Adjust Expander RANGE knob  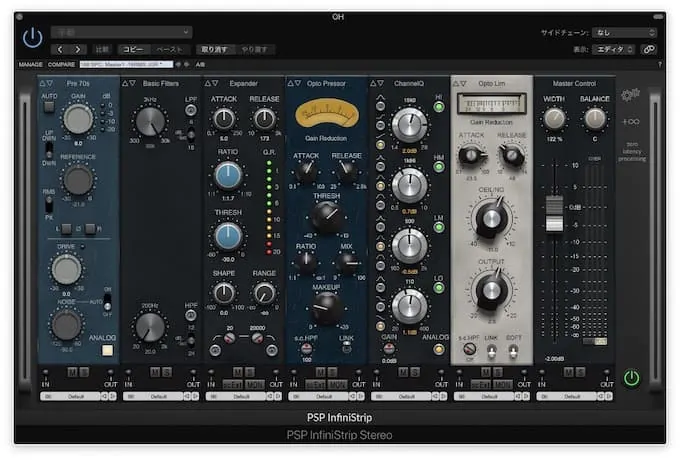[x=264, y=294]
